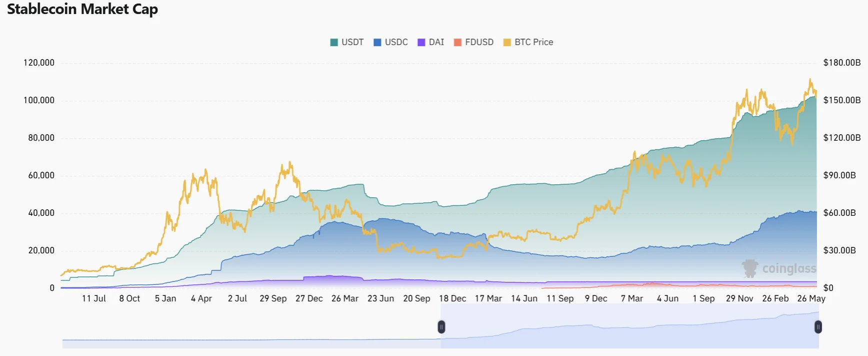868x356 pixels.
Task: Click the 60,000 left axis label
Action: (41, 175)
